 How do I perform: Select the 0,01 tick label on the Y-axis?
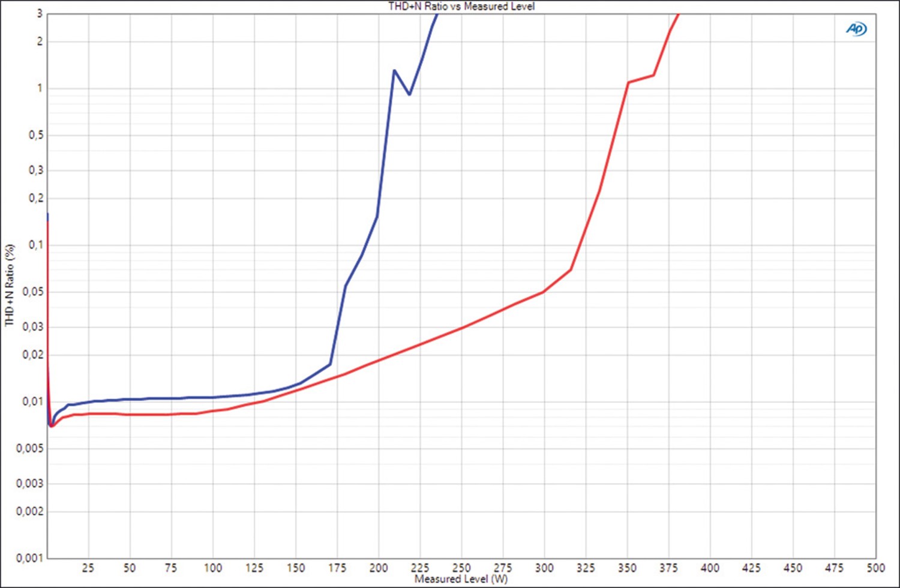point(33,401)
